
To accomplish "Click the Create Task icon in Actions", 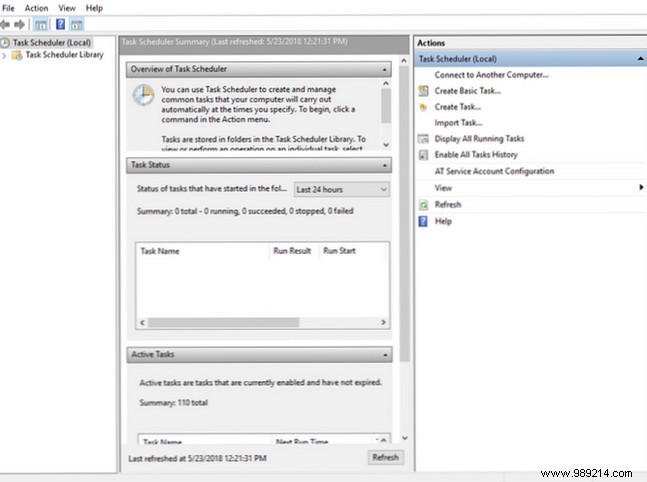I will point(425,107).
